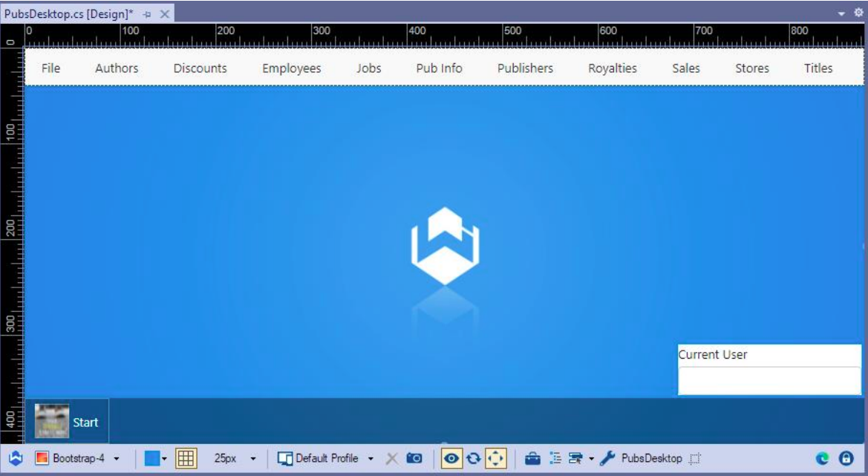
Task: Click the Wisej logo in the desktop center
Action: point(445,246)
